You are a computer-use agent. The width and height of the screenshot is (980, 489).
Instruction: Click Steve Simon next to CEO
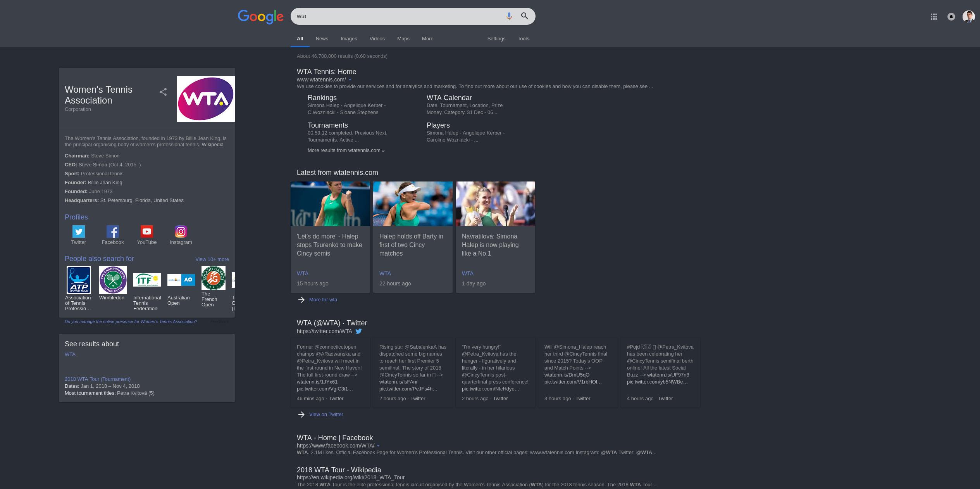click(x=93, y=165)
